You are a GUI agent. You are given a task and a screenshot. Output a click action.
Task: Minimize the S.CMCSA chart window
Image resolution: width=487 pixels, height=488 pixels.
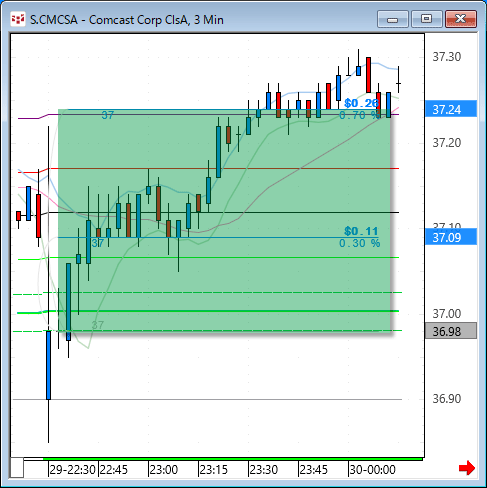(393, 19)
